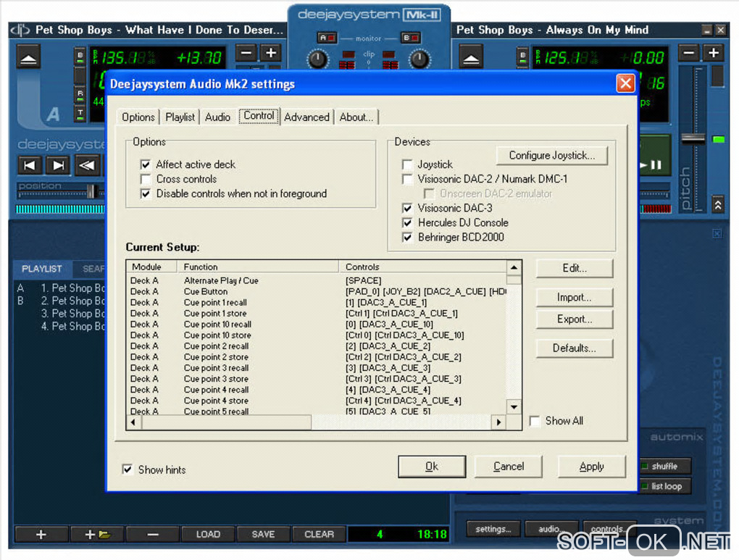
Task: Click setup list scroll down arrow
Action: 514,406
